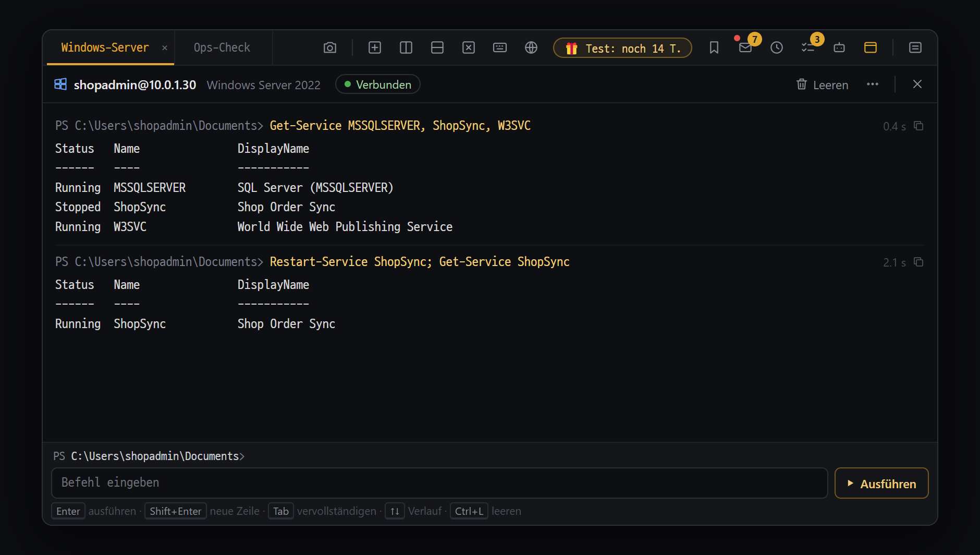
Task: Run the command with Ausführen
Action: pyautogui.click(x=881, y=483)
